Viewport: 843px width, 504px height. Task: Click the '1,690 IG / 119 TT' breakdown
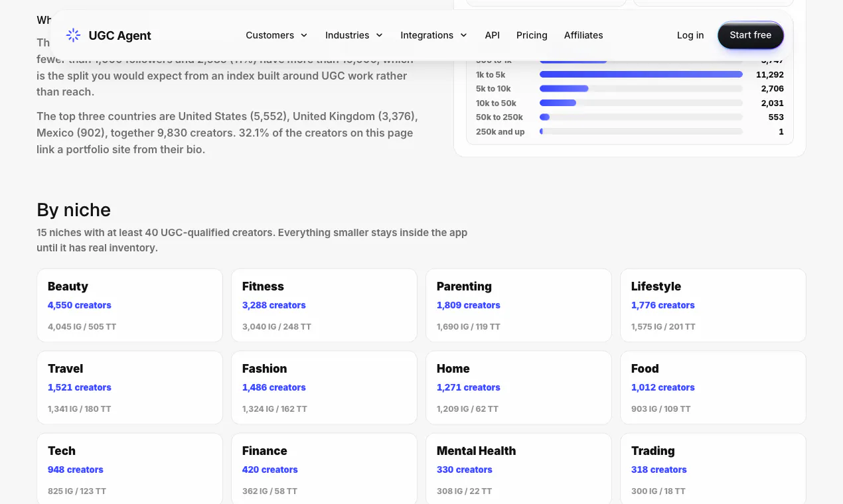pyautogui.click(x=468, y=327)
